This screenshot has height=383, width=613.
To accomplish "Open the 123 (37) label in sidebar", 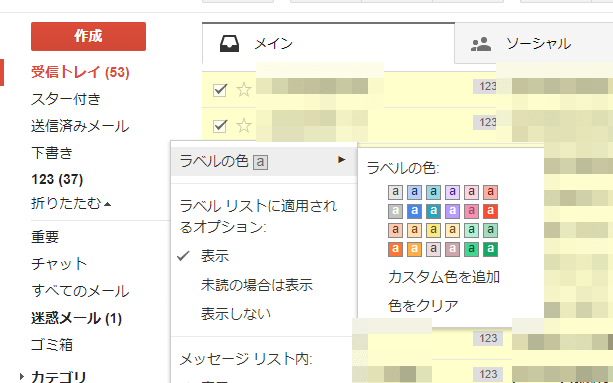I will (x=57, y=179).
